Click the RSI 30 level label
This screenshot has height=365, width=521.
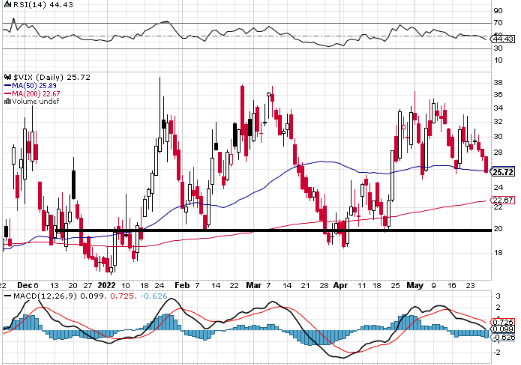pyautogui.click(x=498, y=48)
